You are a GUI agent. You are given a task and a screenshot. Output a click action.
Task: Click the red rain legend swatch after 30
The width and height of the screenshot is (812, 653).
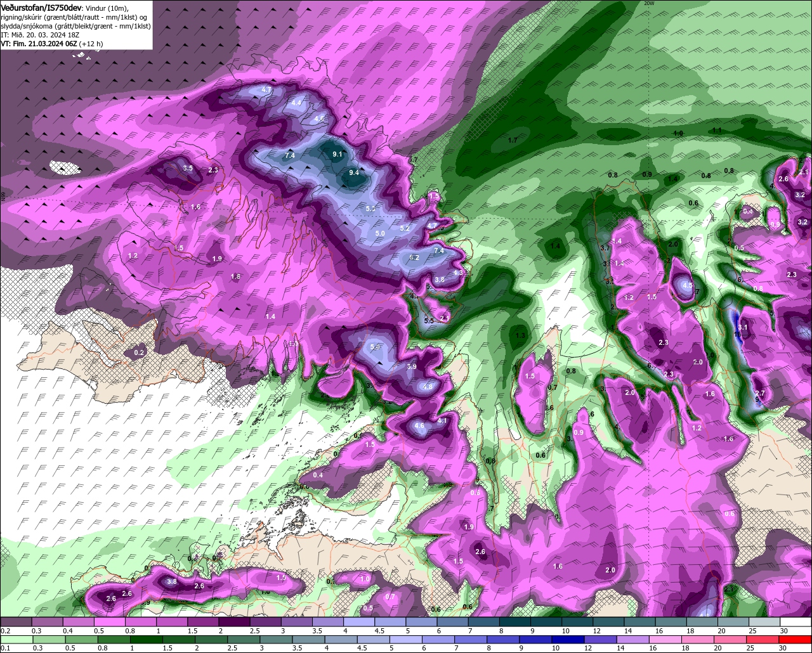click(x=796, y=639)
